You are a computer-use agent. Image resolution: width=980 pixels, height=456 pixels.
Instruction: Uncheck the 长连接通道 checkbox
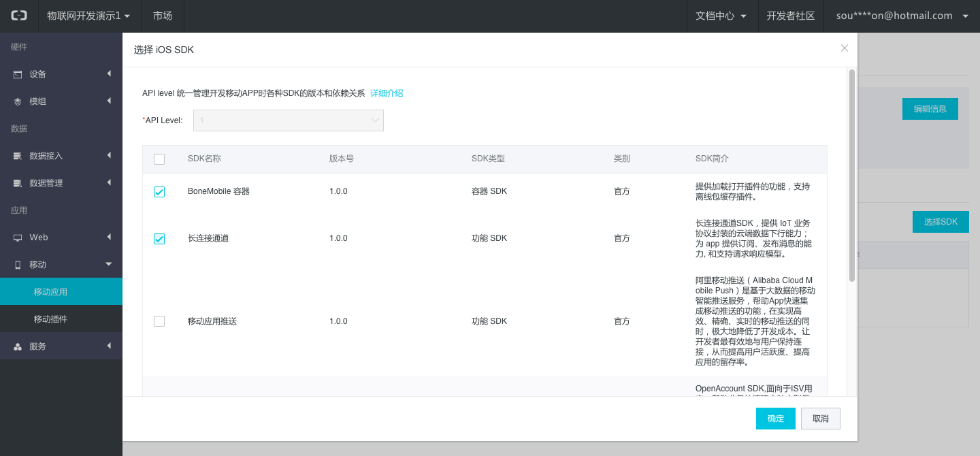(159, 239)
